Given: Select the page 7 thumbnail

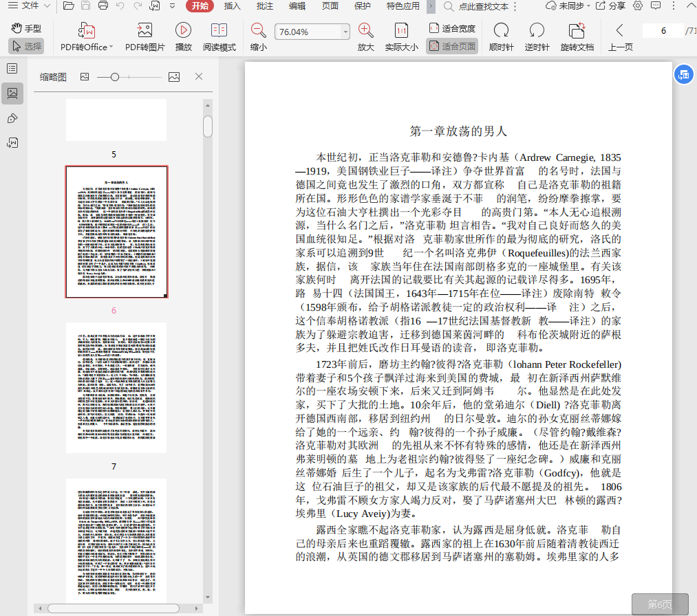Looking at the screenshot, I should click(x=116, y=387).
